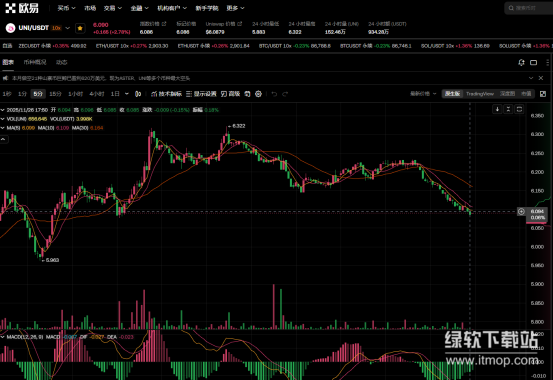Open 显示设置 display settings
Image resolution: width=553 pixels, height=380 pixels.
(201, 94)
